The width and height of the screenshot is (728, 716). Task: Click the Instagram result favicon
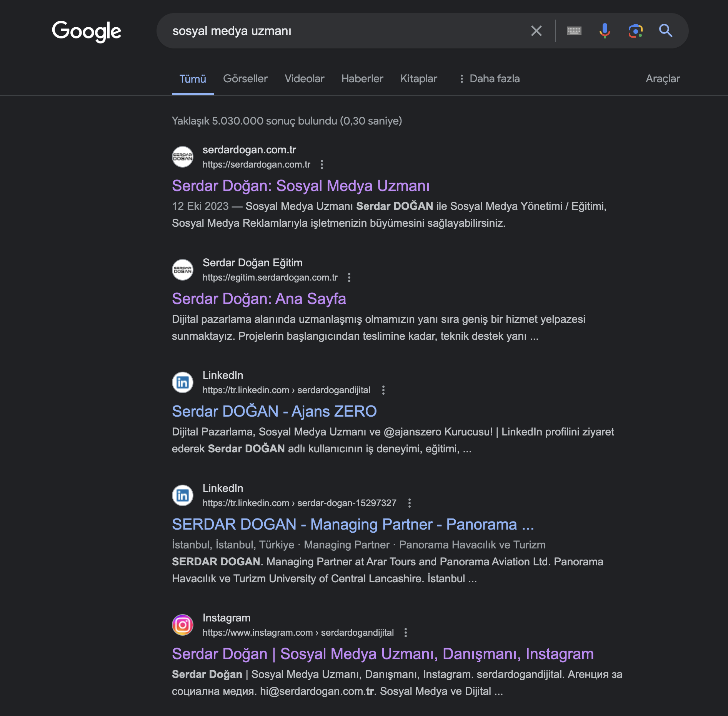tap(183, 625)
